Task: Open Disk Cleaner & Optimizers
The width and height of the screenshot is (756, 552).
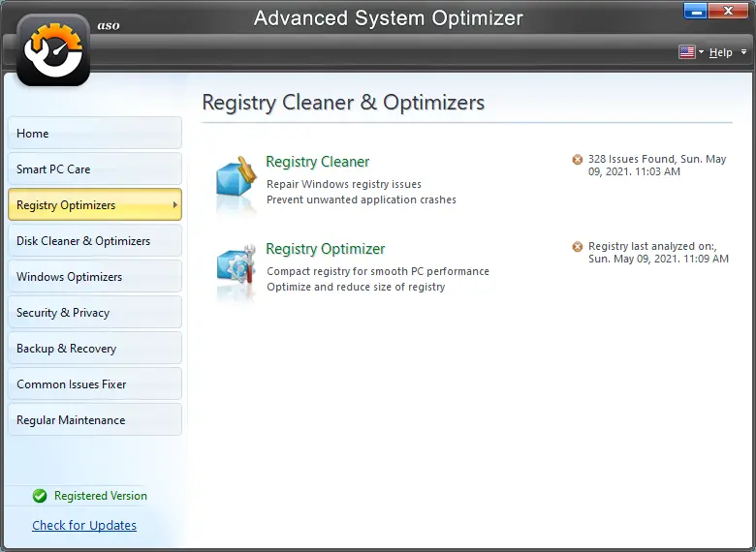Action: point(95,241)
